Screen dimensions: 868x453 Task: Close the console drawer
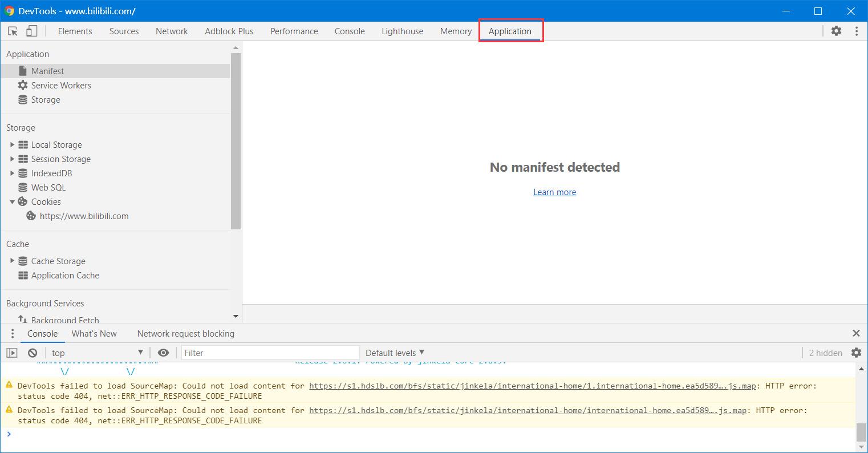(856, 333)
